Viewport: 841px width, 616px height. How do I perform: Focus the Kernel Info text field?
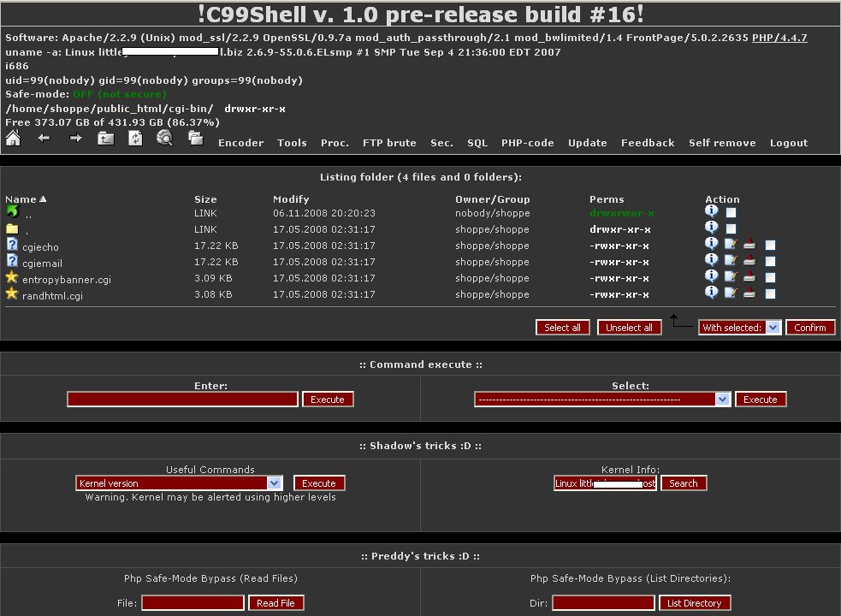coord(605,483)
